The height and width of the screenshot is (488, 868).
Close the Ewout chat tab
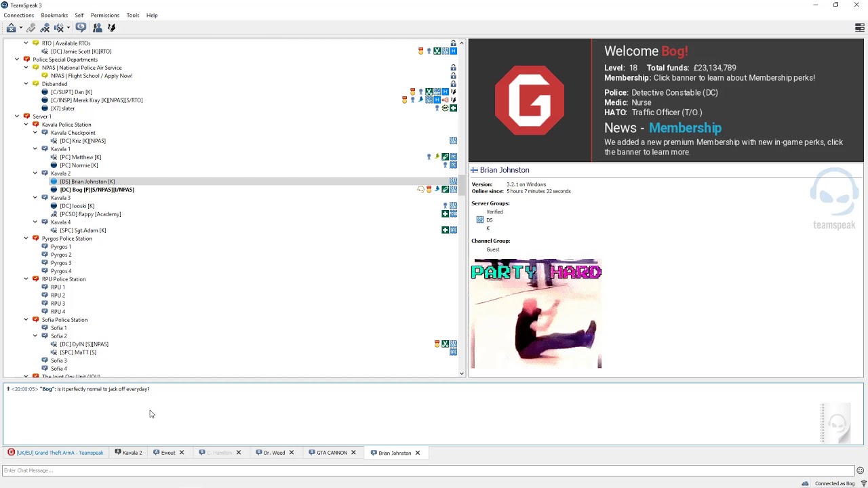point(182,453)
